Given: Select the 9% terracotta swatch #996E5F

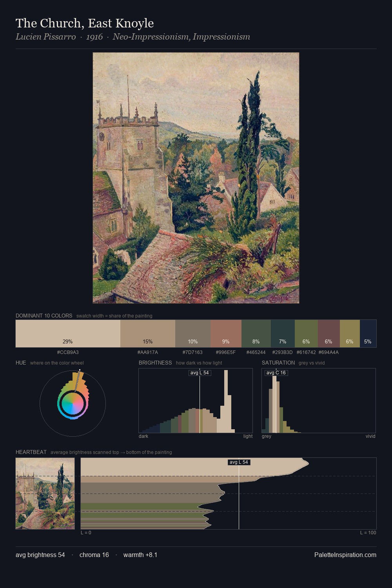Looking at the screenshot, I should 226,334.
